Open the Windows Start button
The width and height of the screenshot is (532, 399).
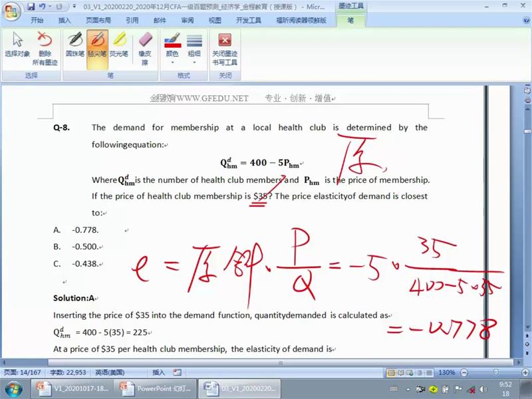point(13,389)
